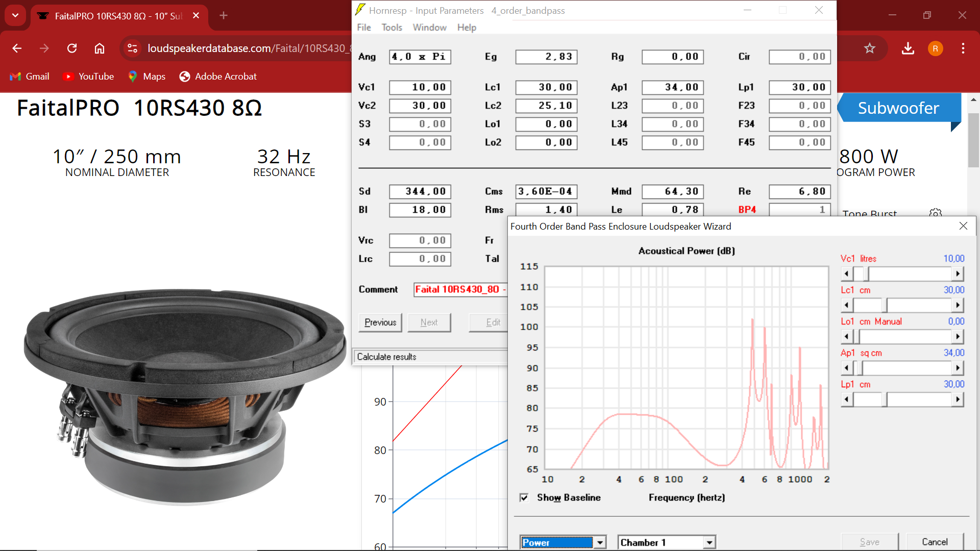Screen dimensions: 980x551
Task: Click the browser reload icon
Action: [x=72, y=48]
